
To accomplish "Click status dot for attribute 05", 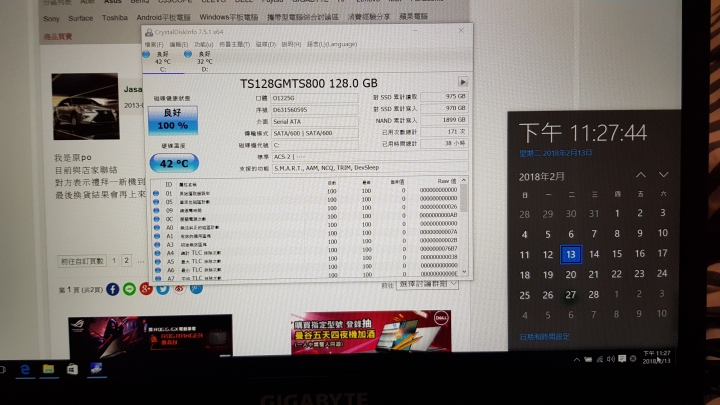I will pos(156,202).
